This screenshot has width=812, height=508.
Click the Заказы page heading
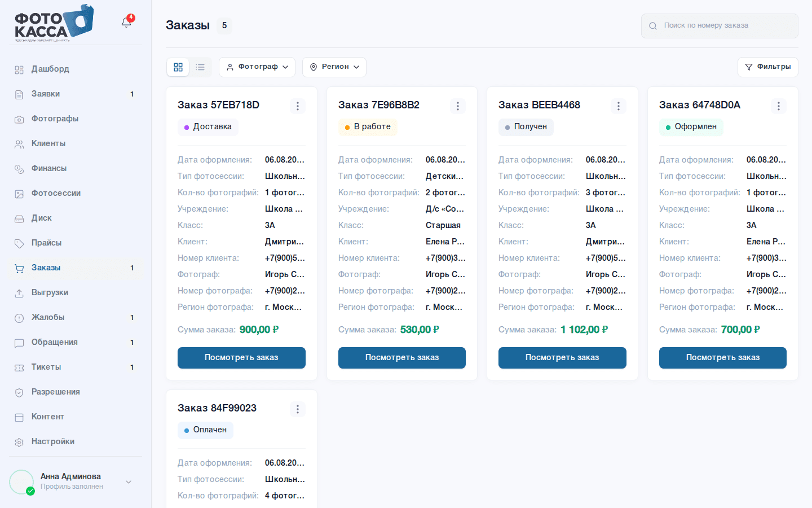(188, 25)
